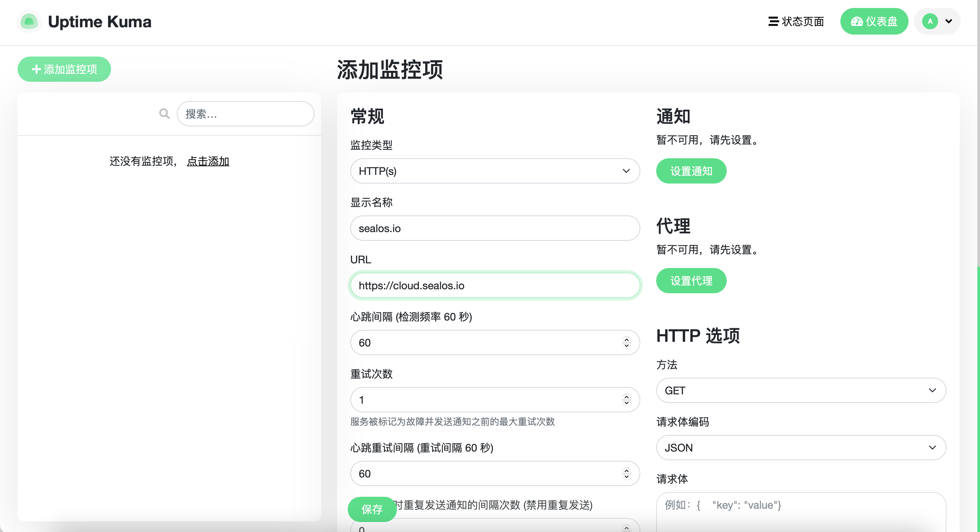The image size is (980, 532).
Task: Click the 心跳间隔 60 number field
Action: (x=495, y=342)
